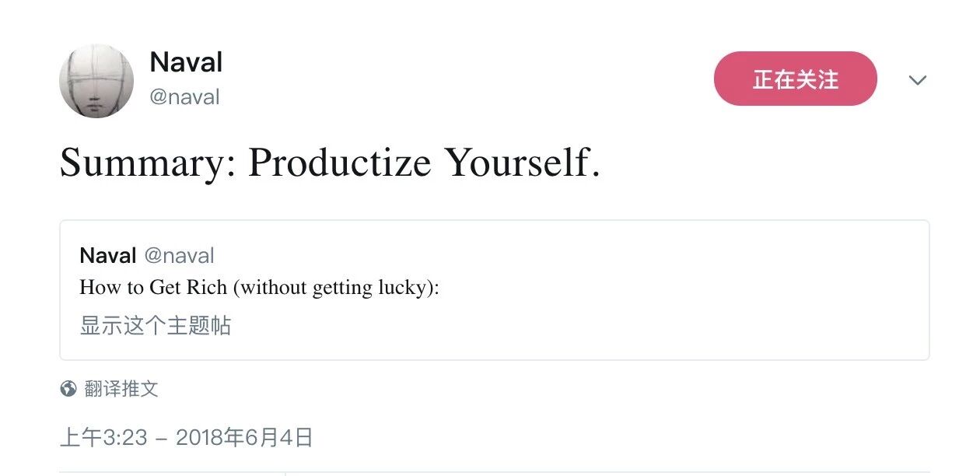Select the 翻译推文 translate tweet link
The height and width of the screenshot is (476, 980).
pyautogui.click(x=121, y=389)
